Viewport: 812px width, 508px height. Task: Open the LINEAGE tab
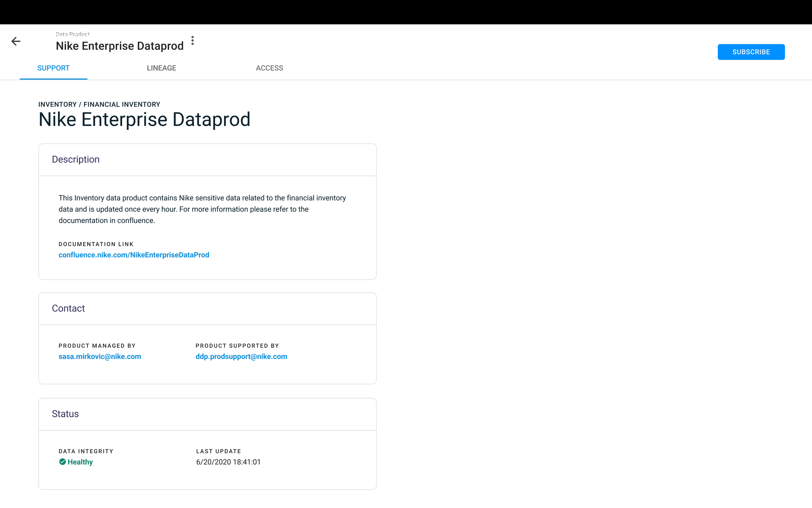(x=161, y=68)
